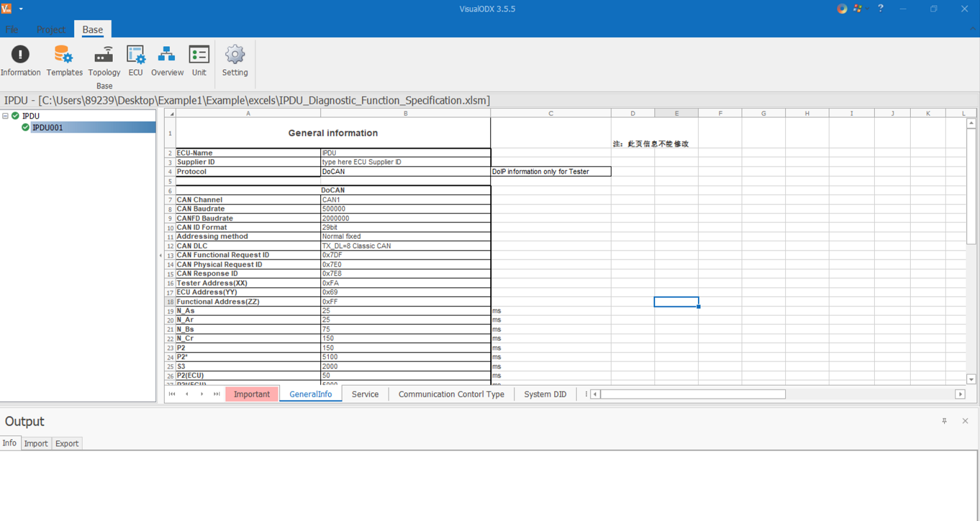Open the quick access dropdown arrow
980x521 pixels.
(x=21, y=9)
